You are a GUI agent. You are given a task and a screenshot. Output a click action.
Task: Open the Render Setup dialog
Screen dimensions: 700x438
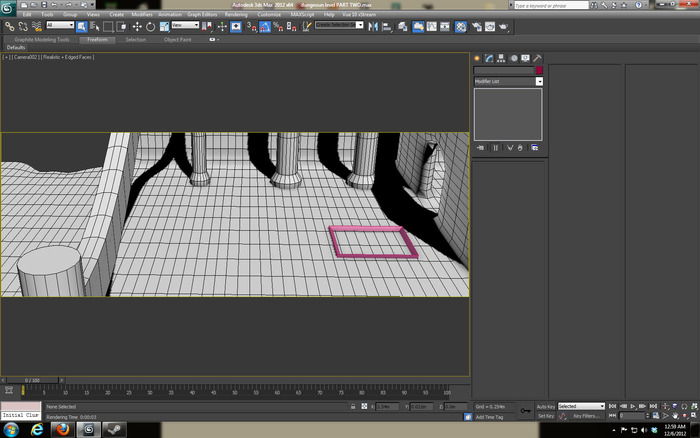click(477, 27)
